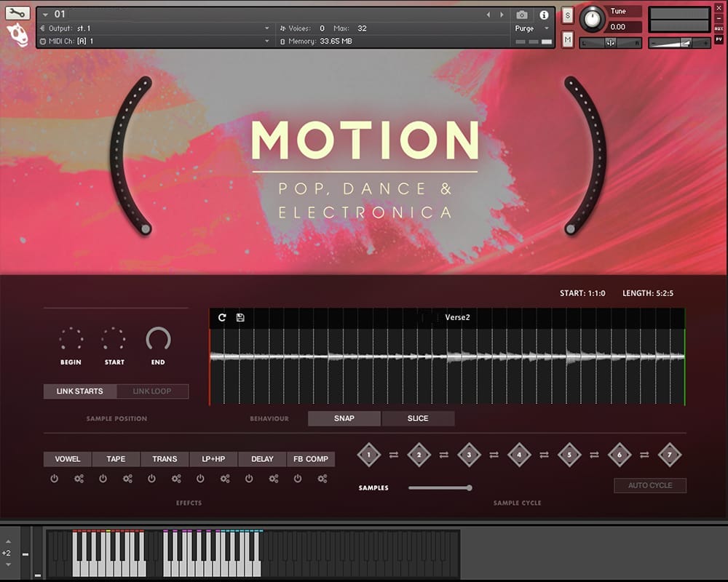Open instrument info with the 'i' icon
728x582 pixels.
[x=544, y=15]
